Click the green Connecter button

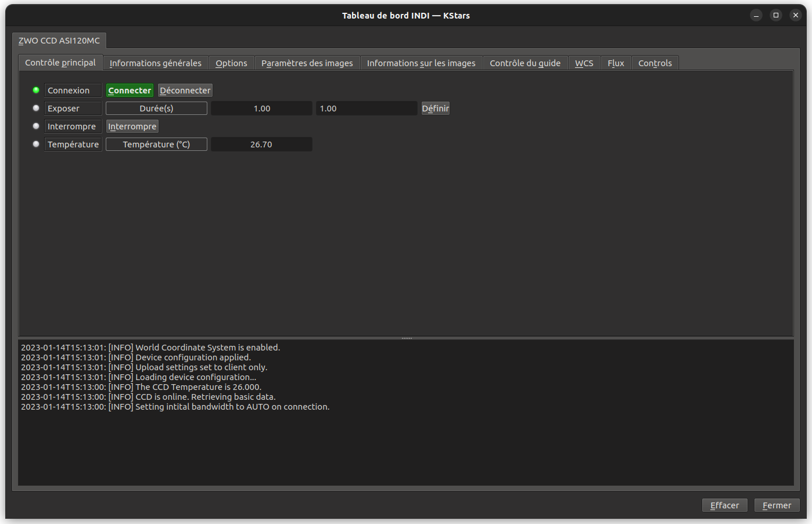(130, 91)
